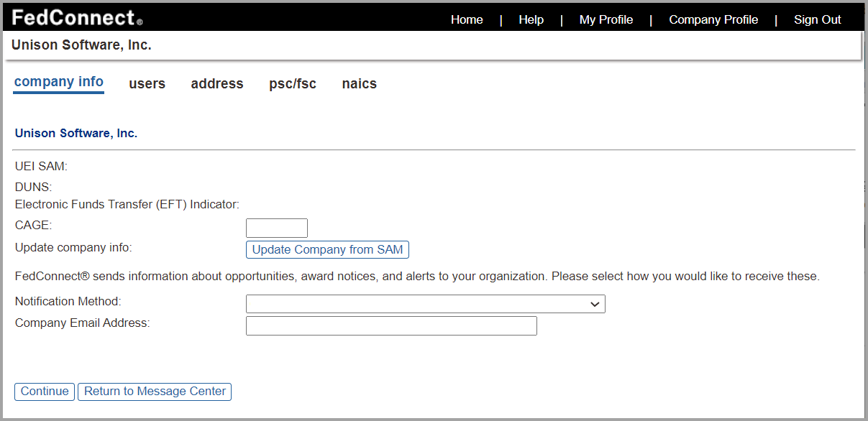868x421 pixels.
Task: Open the Home link in header
Action: click(467, 19)
